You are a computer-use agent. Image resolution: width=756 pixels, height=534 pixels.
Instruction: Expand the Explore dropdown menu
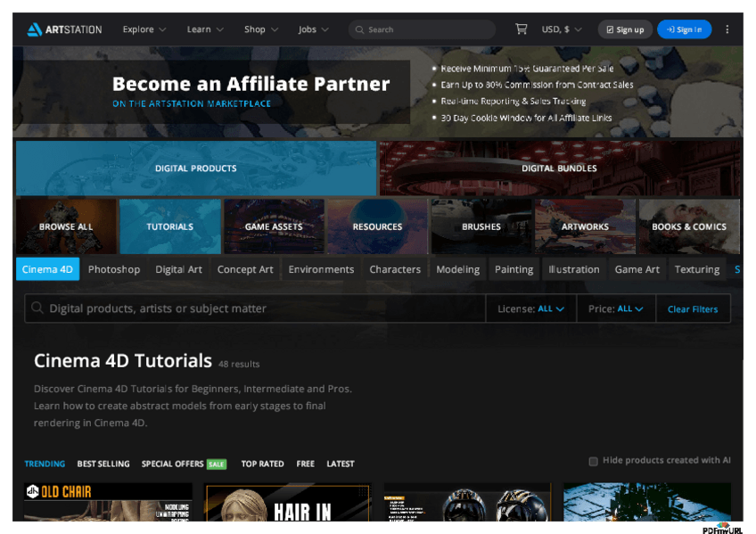(144, 29)
